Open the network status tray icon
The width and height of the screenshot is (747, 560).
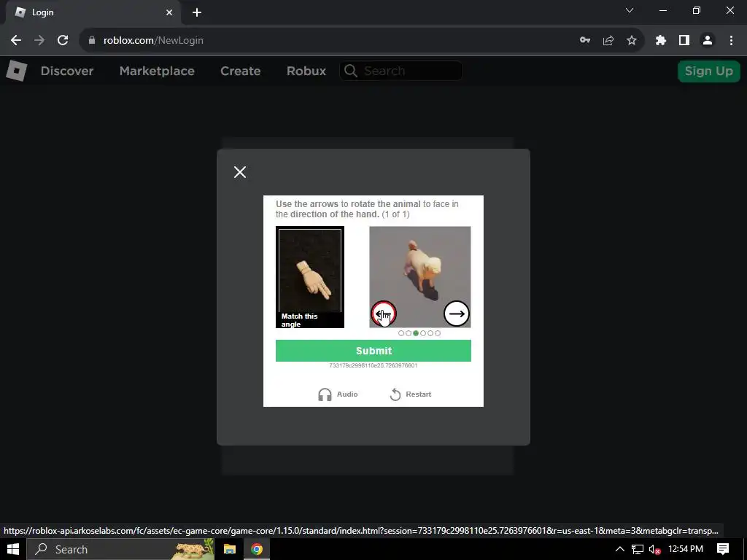(x=638, y=549)
